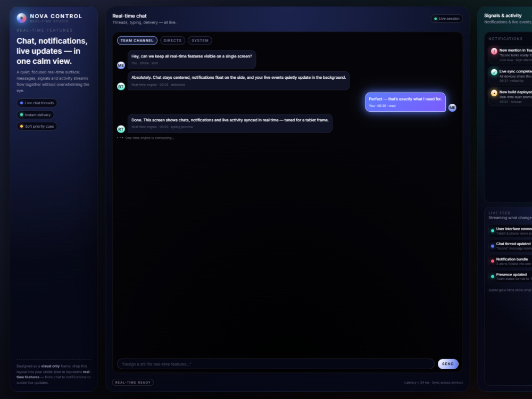The image size is (532, 399).
Task: Click the RT avatar beside 'Done' message
Action: (x=121, y=129)
